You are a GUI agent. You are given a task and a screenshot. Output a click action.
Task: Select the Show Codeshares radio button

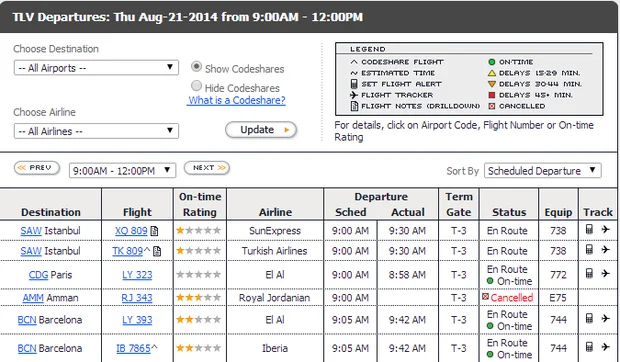click(x=196, y=66)
